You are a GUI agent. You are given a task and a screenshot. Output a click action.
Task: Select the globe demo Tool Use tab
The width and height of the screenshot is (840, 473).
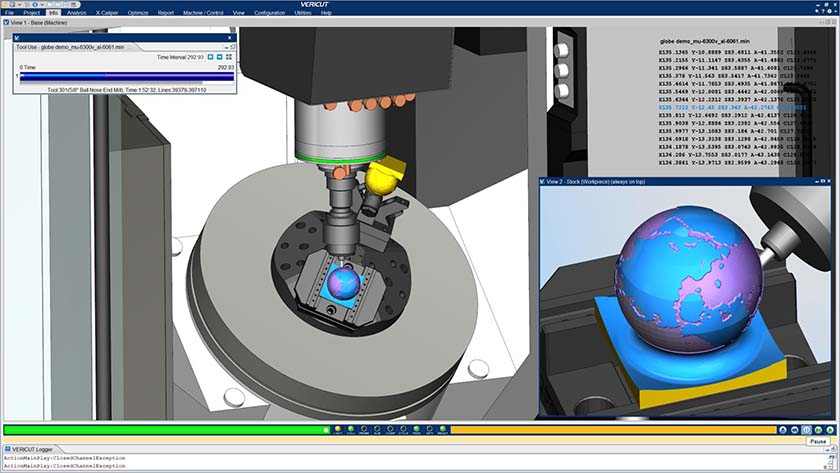click(70, 47)
